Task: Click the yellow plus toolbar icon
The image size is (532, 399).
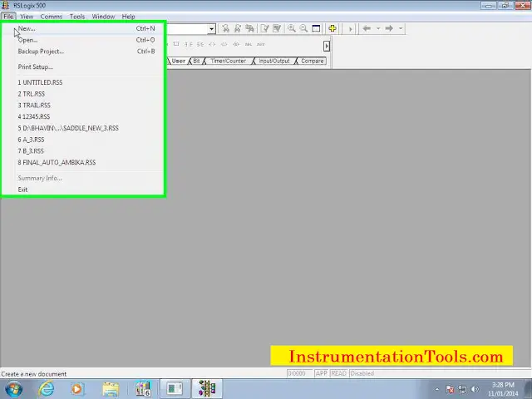Action: coord(332,28)
